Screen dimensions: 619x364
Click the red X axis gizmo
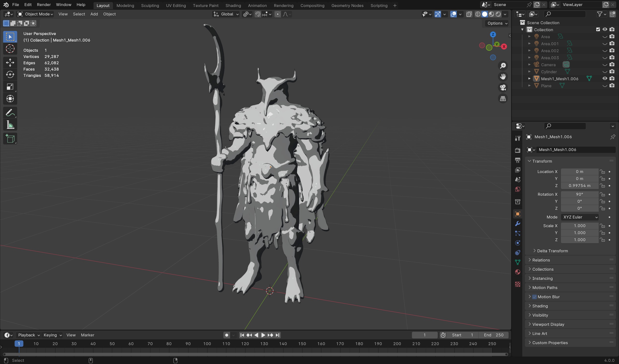point(504,46)
